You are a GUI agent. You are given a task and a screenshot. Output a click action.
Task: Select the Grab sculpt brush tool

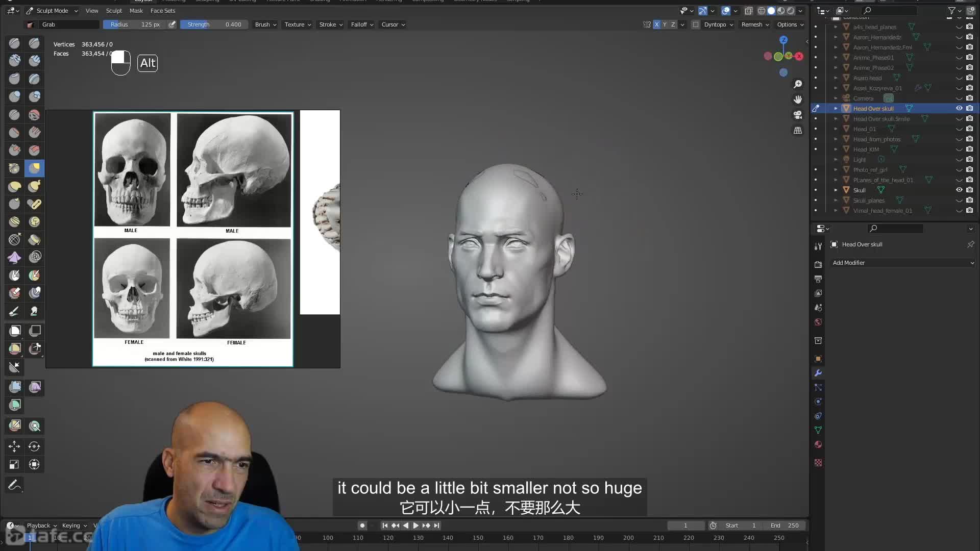(x=34, y=168)
